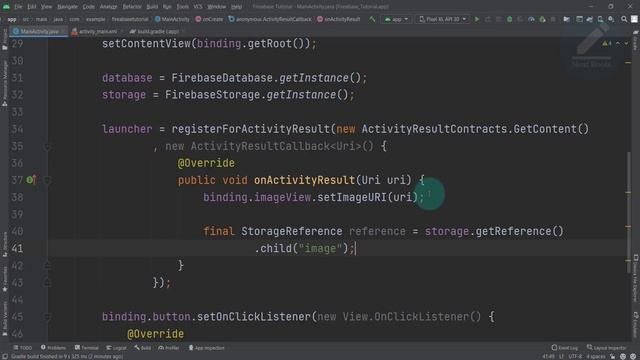Open the Event Log
The height and width of the screenshot is (360, 640).
(x=564, y=348)
